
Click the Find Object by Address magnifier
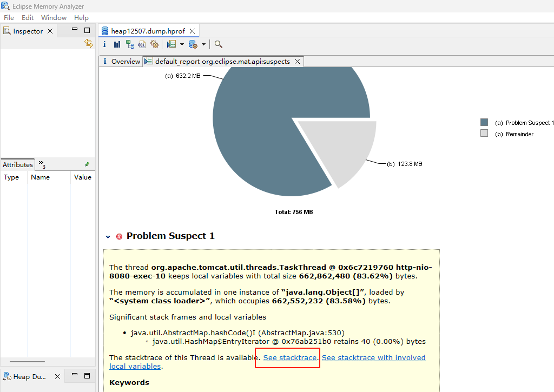coord(219,44)
